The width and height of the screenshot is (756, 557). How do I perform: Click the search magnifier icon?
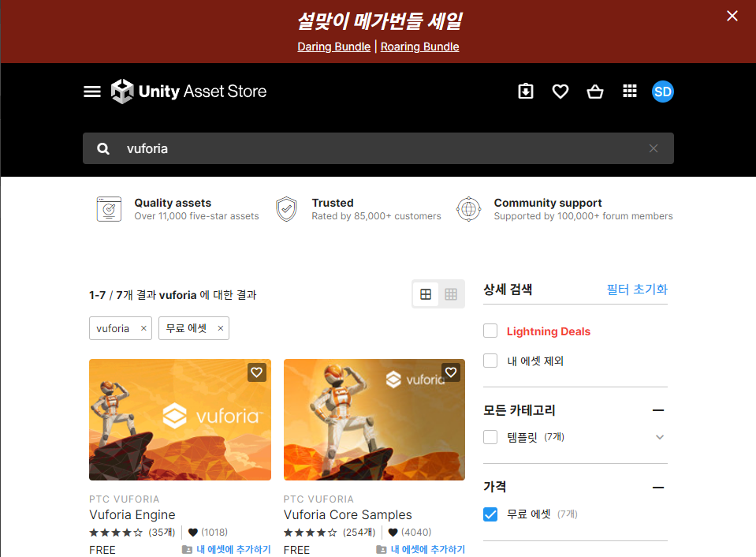[x=103, y=148]
